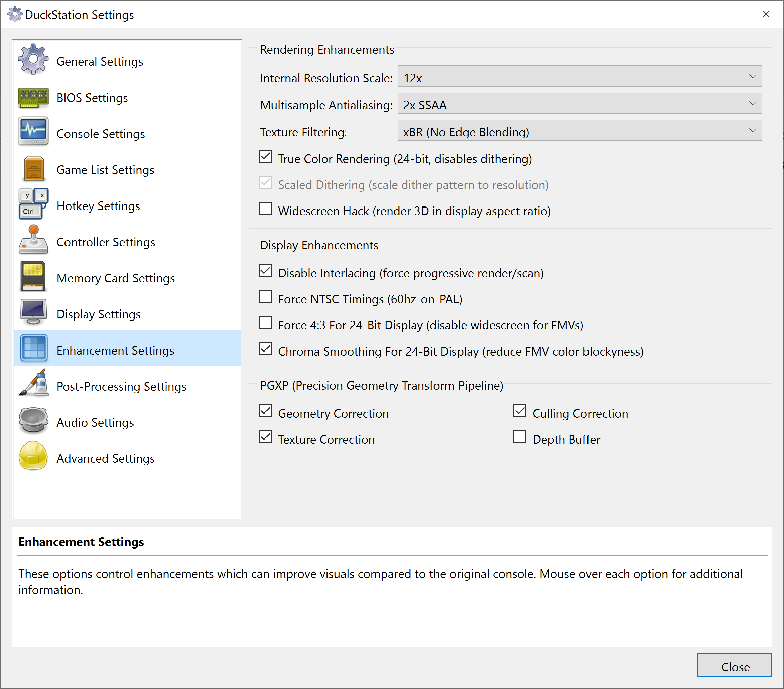The image size is (784, 689).
Task: Enable Force NTSC Timings checkbox
Action: tap(265, 297)
